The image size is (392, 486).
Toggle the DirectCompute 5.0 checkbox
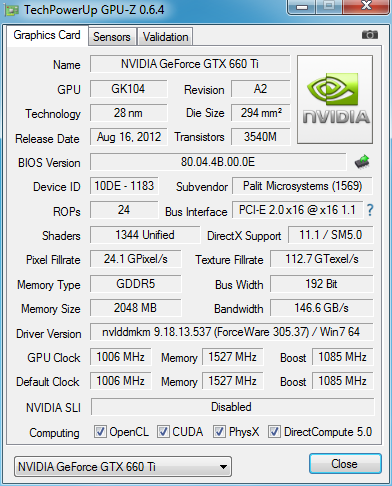point(274,432)
